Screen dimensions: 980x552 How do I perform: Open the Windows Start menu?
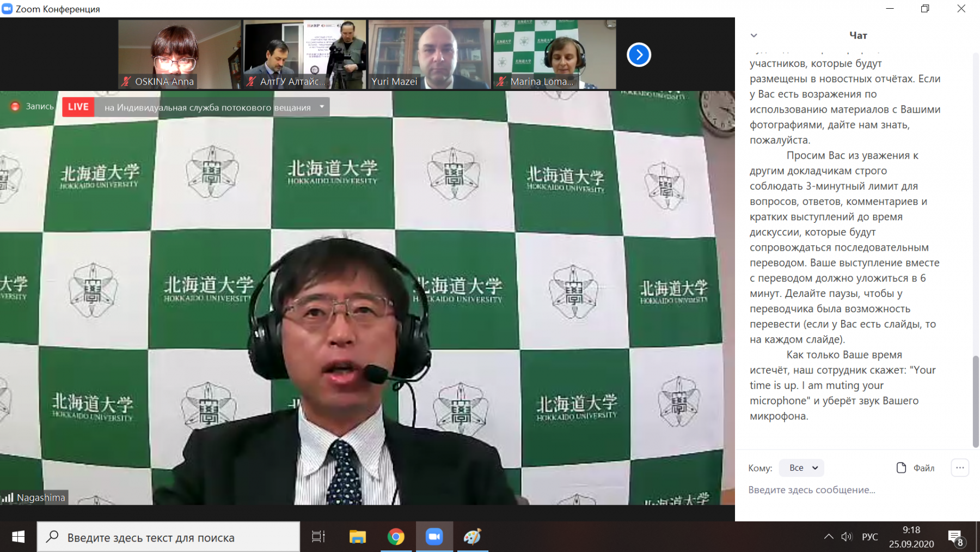(x=18, y=537)
